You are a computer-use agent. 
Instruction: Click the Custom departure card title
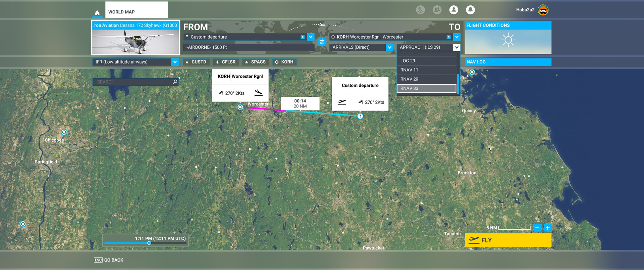(360, 85)
